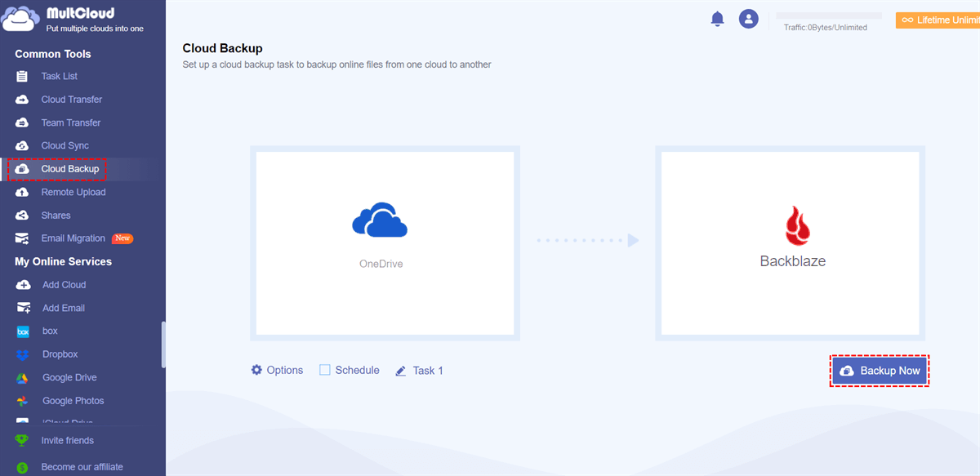Click the Add Cloud plus icon
The width and height of the screenshot is (980, 476).
24,285
